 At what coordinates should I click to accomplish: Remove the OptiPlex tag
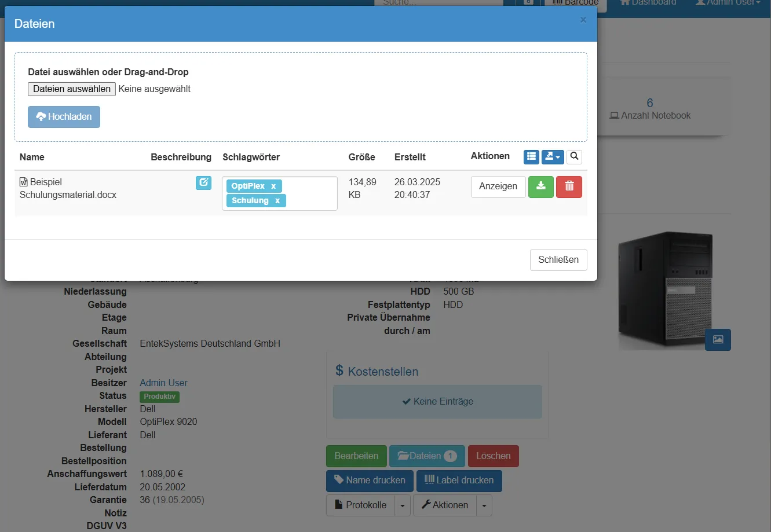click(x=273, y=186)
